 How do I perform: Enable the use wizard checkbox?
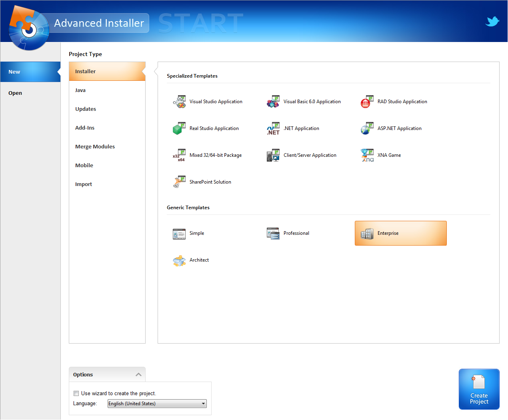[x=76, y=394]
